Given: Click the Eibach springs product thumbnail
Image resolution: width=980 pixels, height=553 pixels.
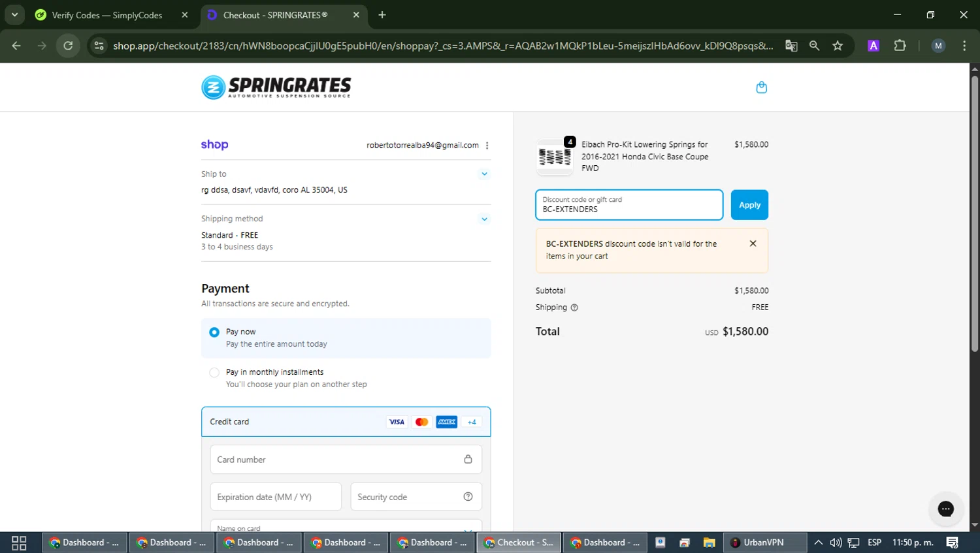Looking at the screenshot, I should pos(555,157).
